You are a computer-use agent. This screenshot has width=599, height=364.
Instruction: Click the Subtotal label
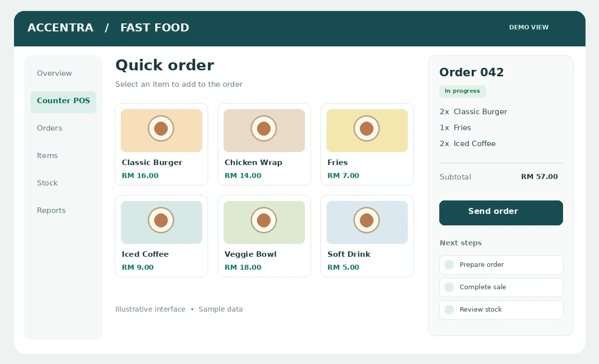[455, 177]
